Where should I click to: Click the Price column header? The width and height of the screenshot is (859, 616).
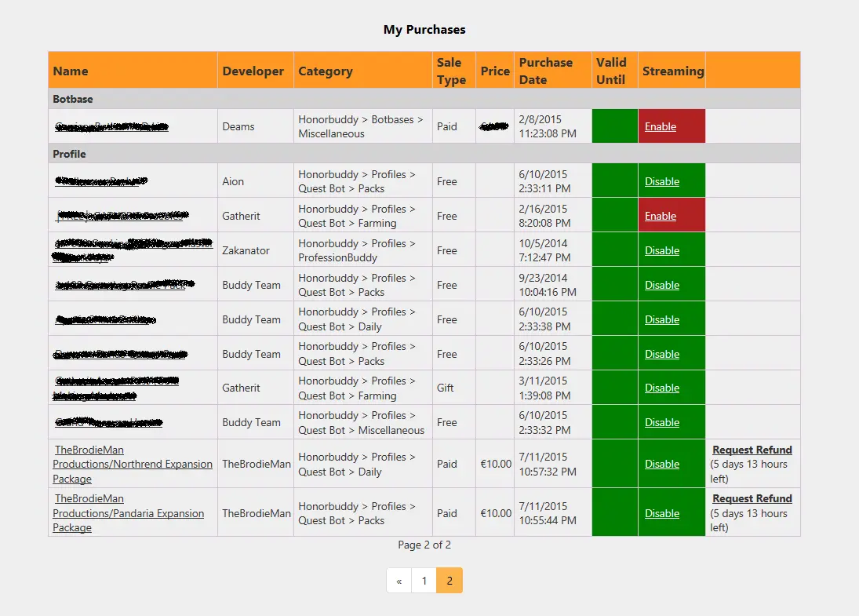coord(495,71)
